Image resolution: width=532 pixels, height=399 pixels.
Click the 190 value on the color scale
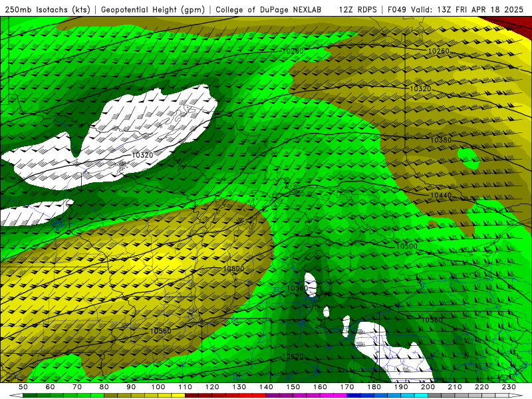[401, 387]
